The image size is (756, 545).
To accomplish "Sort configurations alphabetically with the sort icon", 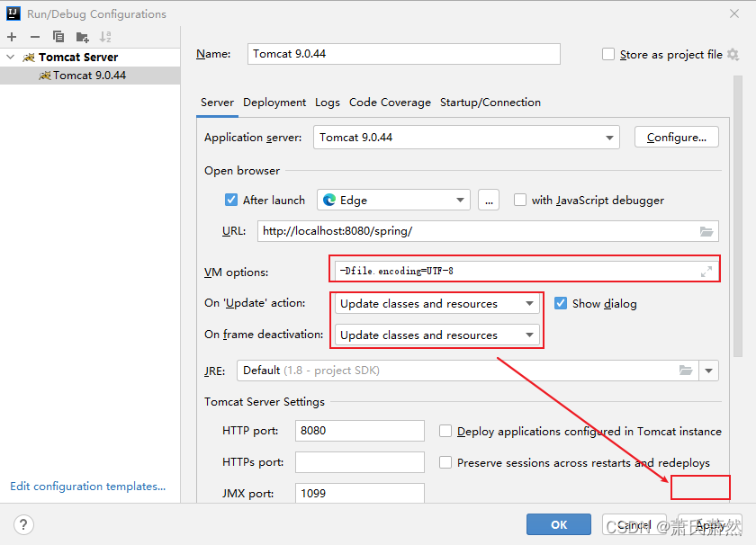I will [105, 37].
